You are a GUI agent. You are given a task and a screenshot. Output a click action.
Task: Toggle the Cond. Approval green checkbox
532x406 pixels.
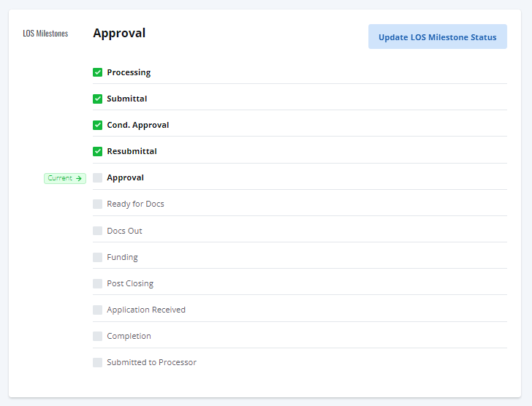click(x=98, y=125)
